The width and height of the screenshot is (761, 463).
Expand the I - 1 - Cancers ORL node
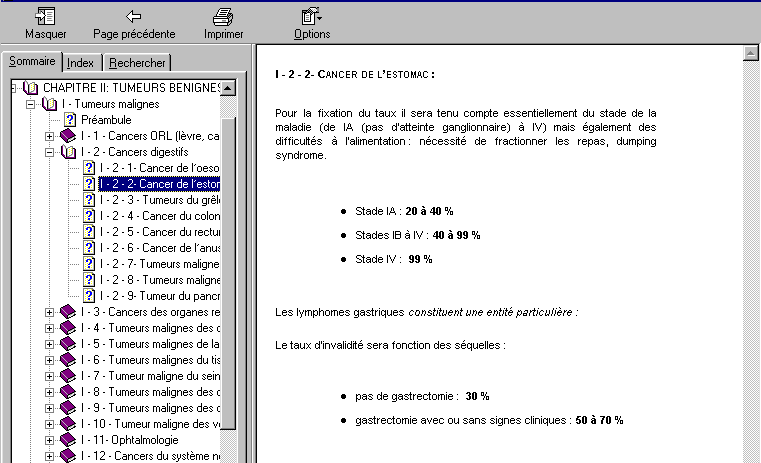[49, 136]
